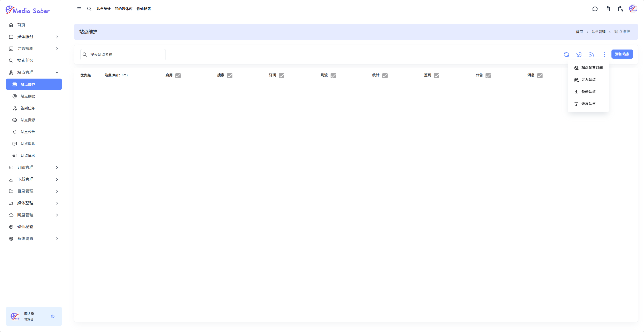Open the 站点统计 top navigation link
Viewport: 644px width, 332px height.
[103, 9]
